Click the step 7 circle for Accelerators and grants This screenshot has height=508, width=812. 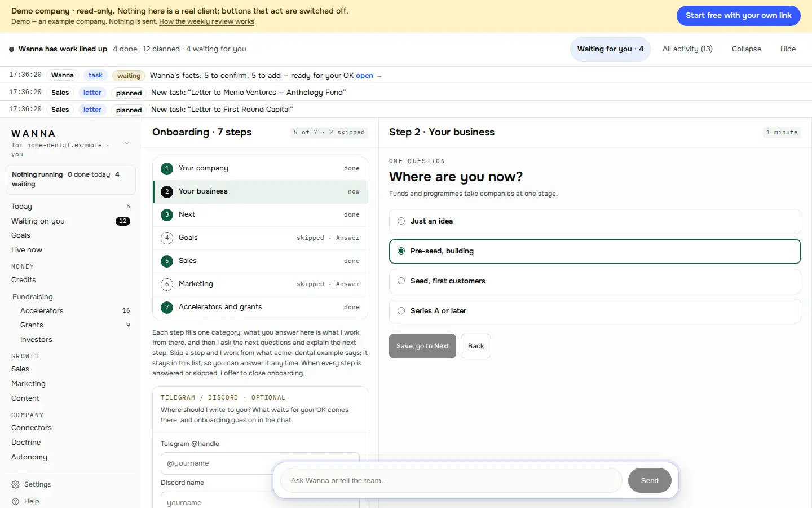[x=167, y=307]
